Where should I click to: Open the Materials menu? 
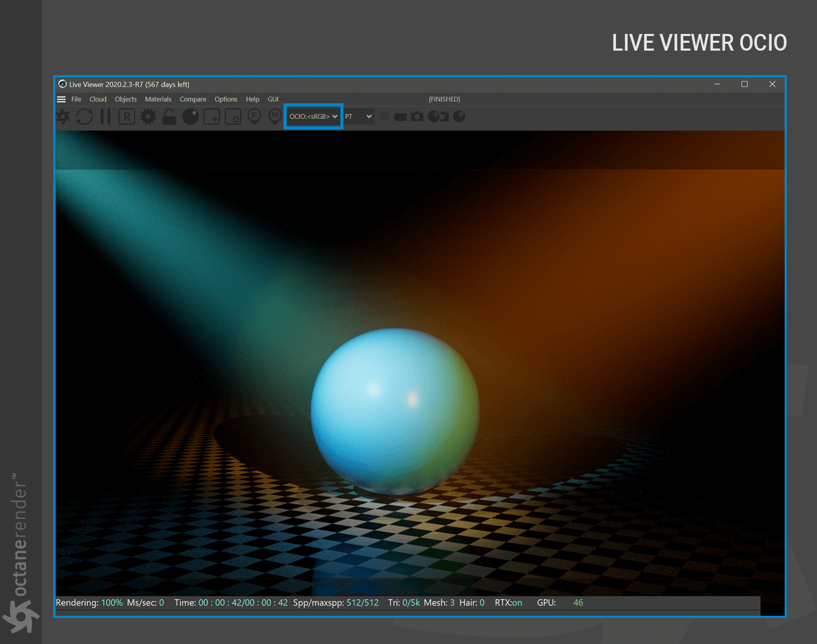click(x=158, y=99)
